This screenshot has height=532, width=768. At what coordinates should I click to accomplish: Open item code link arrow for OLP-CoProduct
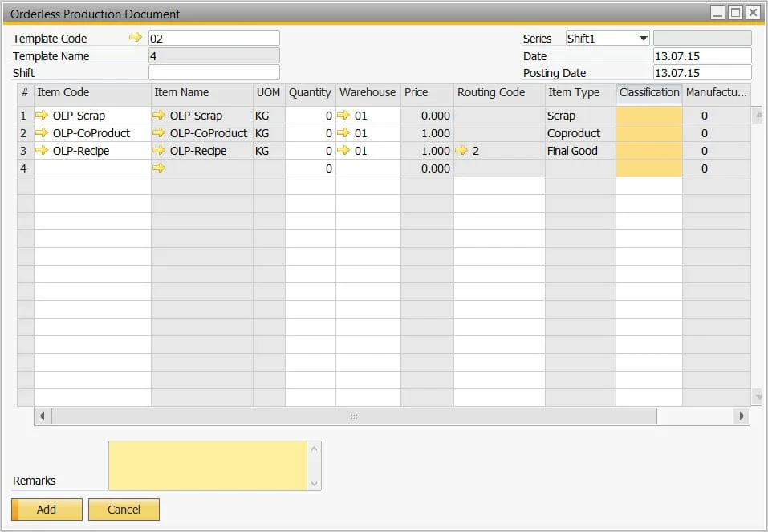(x=42, y=132)
